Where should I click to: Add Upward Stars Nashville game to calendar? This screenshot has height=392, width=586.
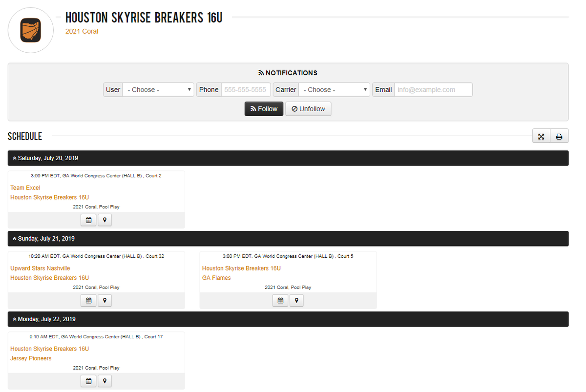[x=88, y=301]
